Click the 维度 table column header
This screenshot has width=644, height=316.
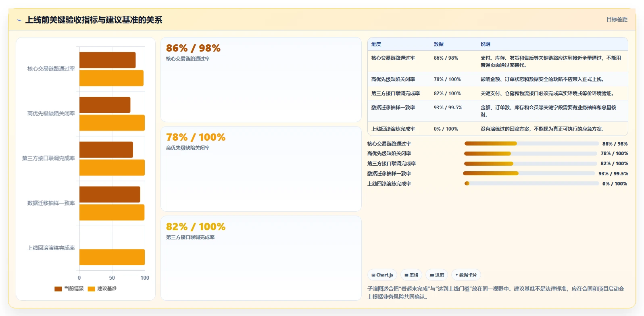pyautogui.click(x=376, y=44)
